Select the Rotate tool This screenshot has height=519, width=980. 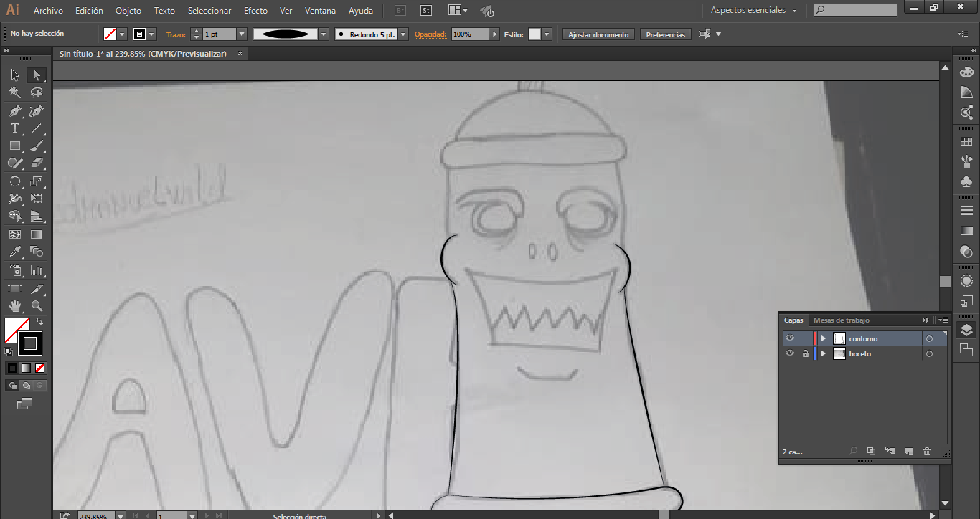coord(15,181)
